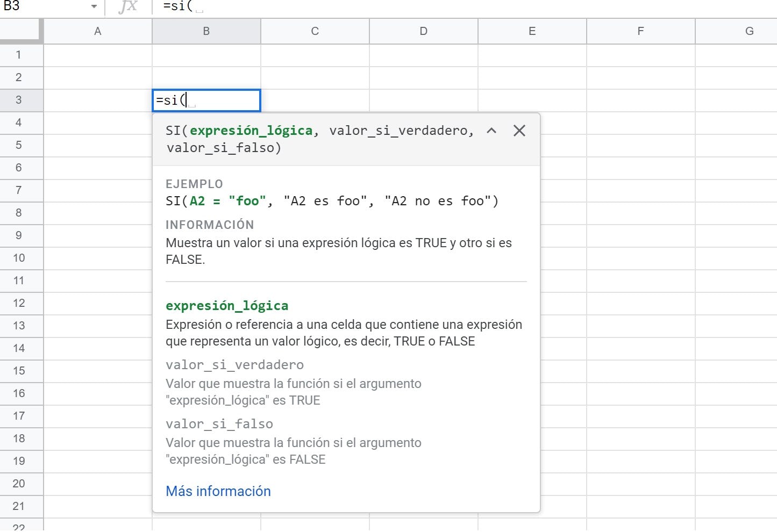Image resolution: width=777 pixels, height=532 pixels.
Task: Open the Name box dropdown arrow
Action: tap(94, 6)
